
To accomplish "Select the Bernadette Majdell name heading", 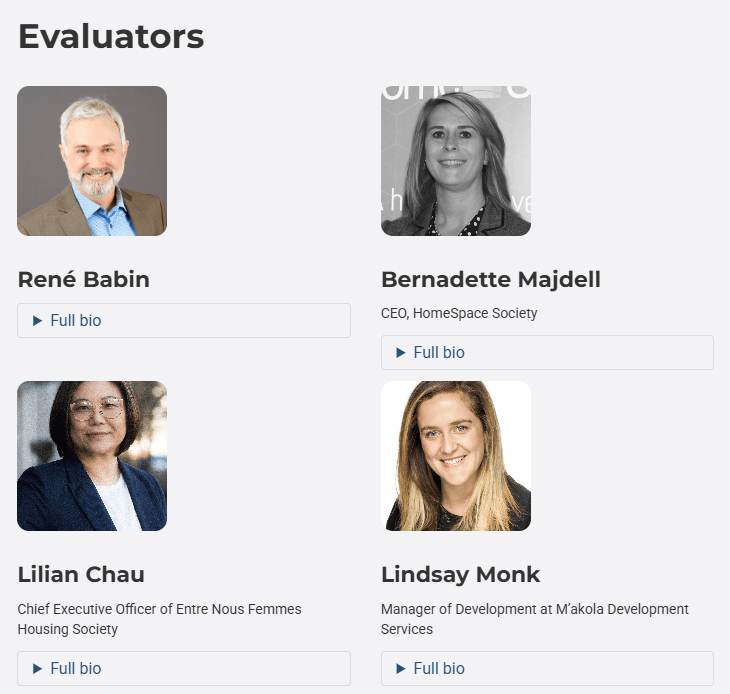I will point(491,280).
